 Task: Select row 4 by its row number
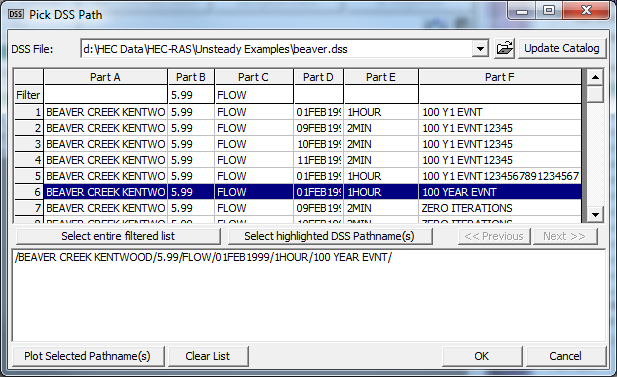point(29,160)
